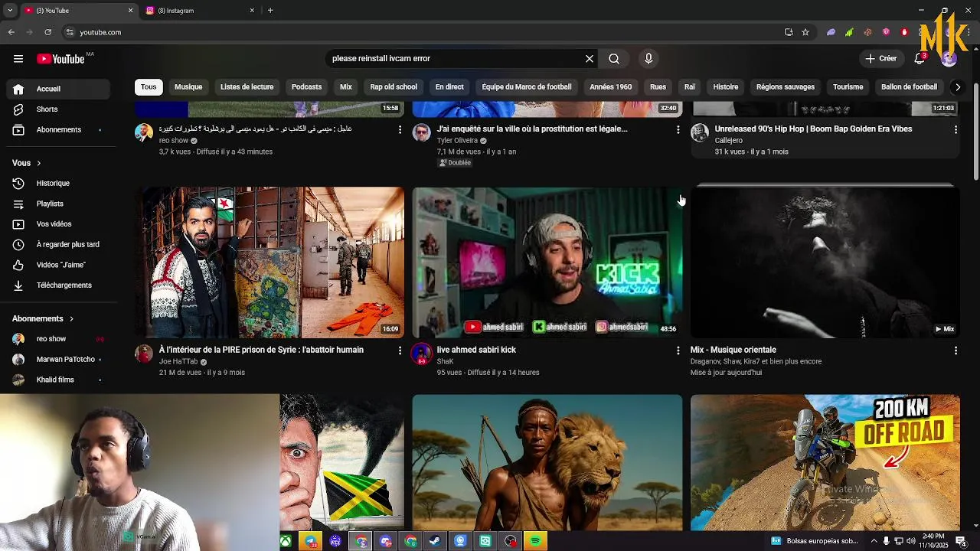The width and height of the screenshot is (980, 551).
Task: Open the ahmed sabiri kick thumbnail
Action: tap(547, 262)
